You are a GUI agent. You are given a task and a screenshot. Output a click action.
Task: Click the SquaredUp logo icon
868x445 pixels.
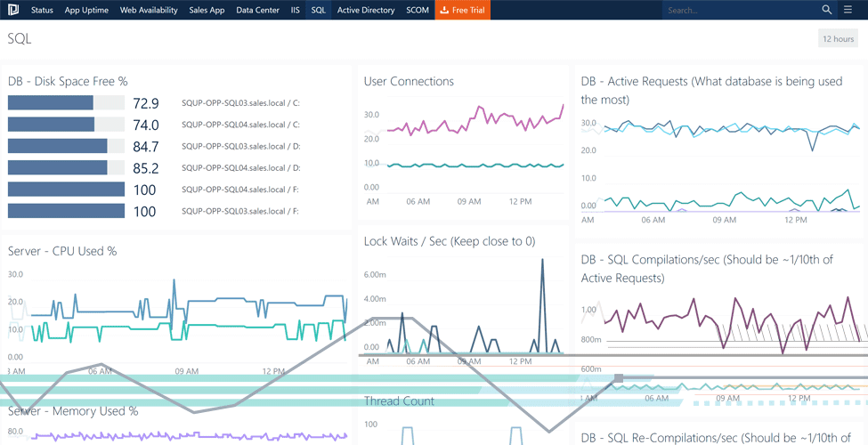coord(13,10)
